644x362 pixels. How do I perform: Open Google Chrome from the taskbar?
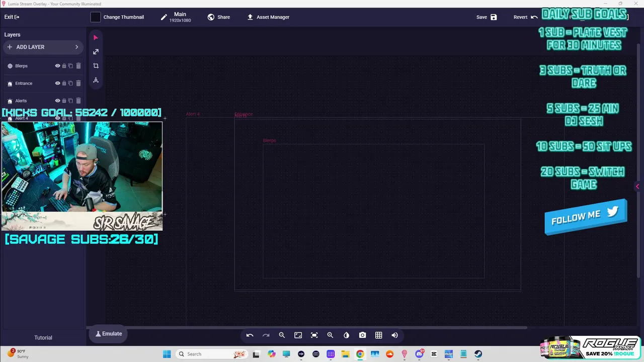tap(360, 354)
